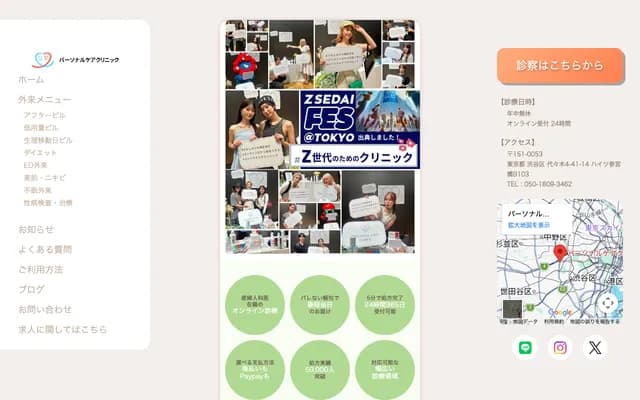This screenshot has width=640, height=400.
Task: Click the Z世代のためのクリニック banner
Action: tap(354, 157)
